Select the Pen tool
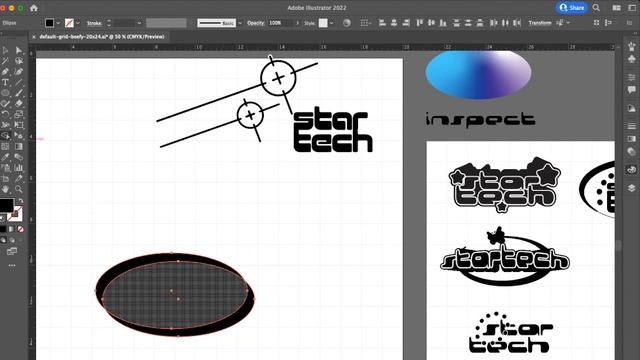The width and height of the screenshot is (640, 360). 5,72
